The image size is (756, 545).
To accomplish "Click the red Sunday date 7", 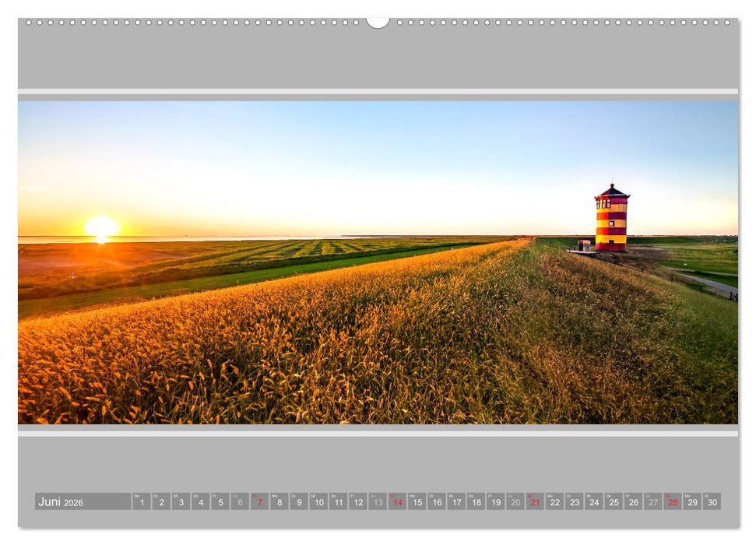I will pyautogui.click(x=259, y=502).
